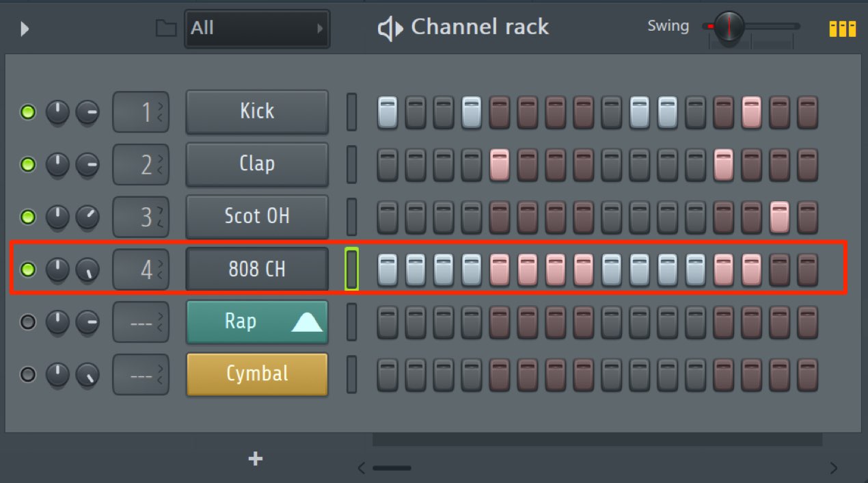Open the All channel filter dropdown
The width and height of the screenshot is (868, 483).
click(257, 29)
